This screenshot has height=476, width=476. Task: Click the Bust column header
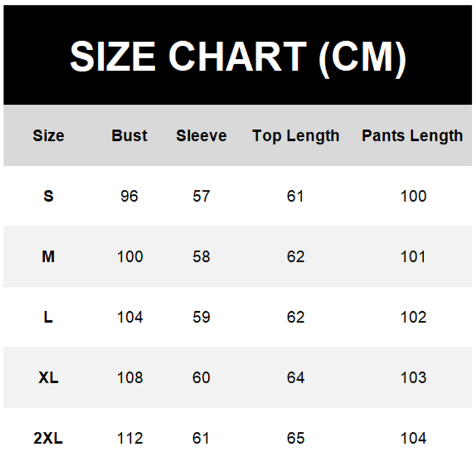coord(129,136)
